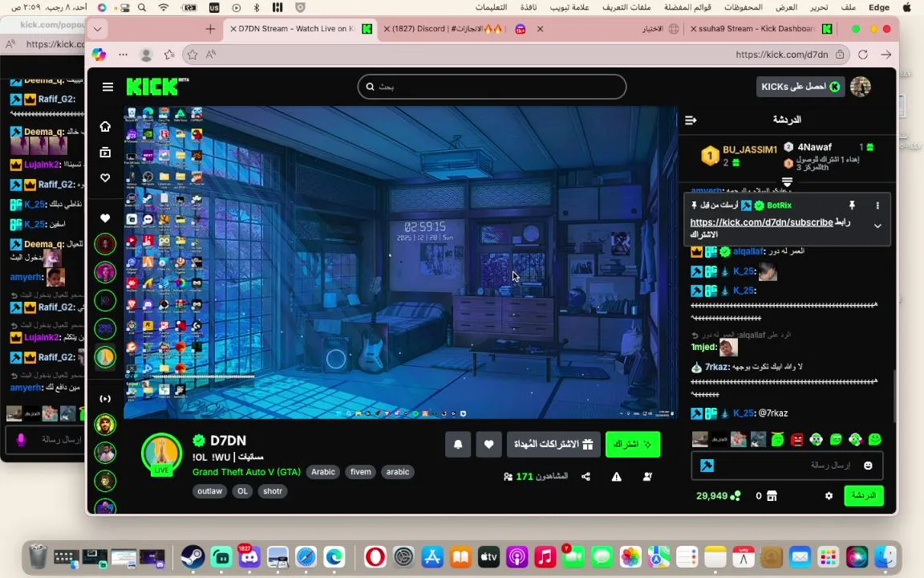Open the Edge profile icon
The width and height of the screenshot is (924, 578).
point(146,55)
